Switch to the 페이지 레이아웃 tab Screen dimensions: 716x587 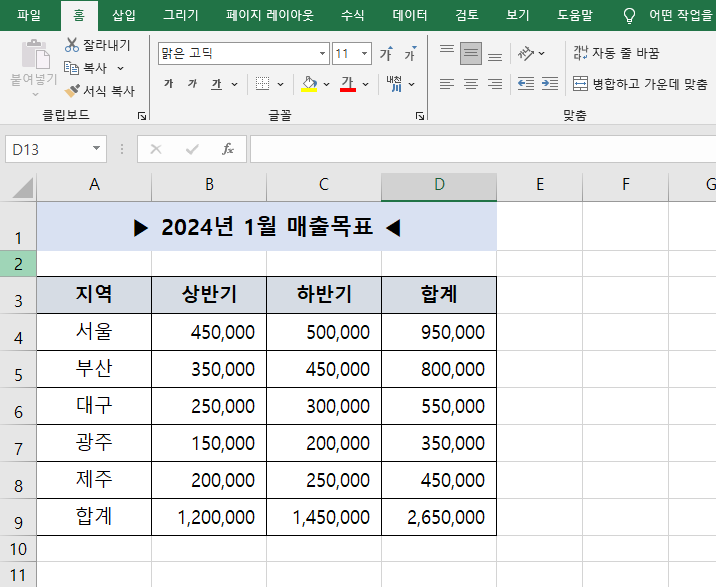(270, 16)
